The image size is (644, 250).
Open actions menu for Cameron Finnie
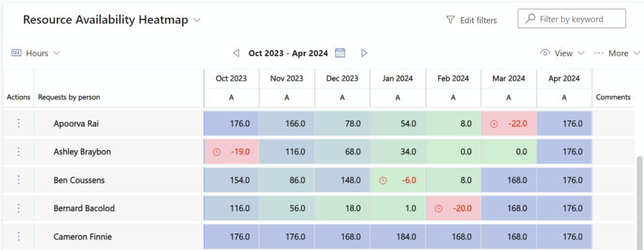(x=18, y=236)
